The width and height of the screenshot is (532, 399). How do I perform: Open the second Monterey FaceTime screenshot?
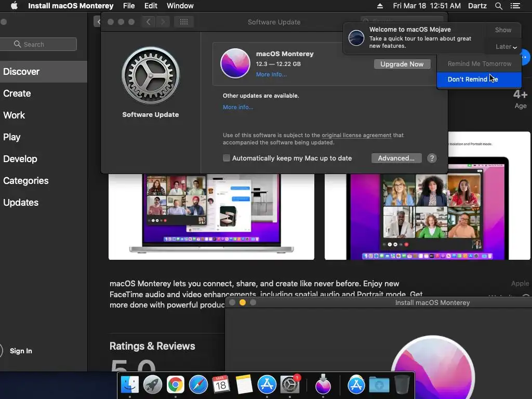[x=427, y=196]
